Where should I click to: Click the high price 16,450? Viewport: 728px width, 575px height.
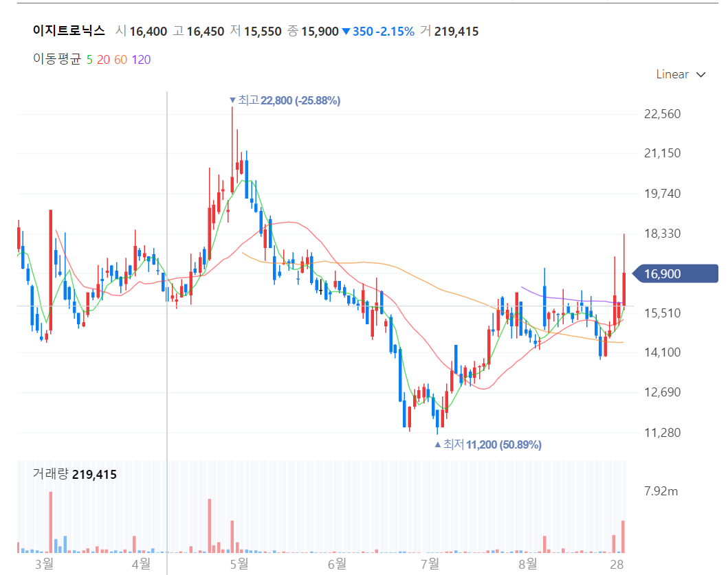[206, 32]
